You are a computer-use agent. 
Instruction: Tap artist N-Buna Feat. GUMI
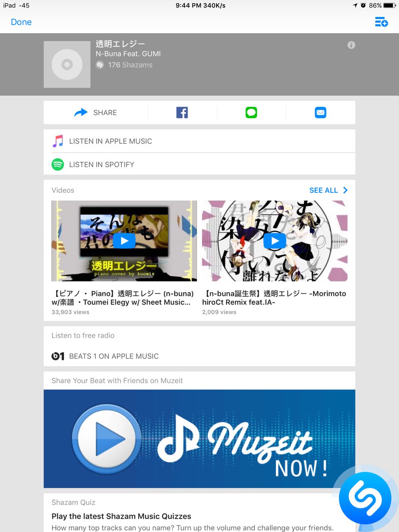[x=128, y=54]
